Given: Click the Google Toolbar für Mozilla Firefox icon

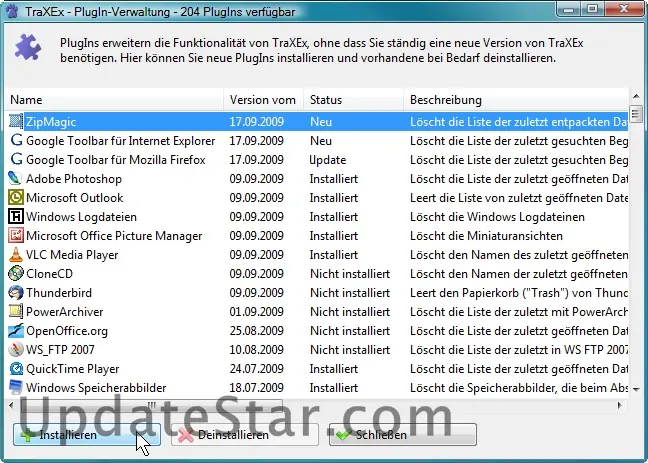Looking at the screenshot, I should 16,160.
